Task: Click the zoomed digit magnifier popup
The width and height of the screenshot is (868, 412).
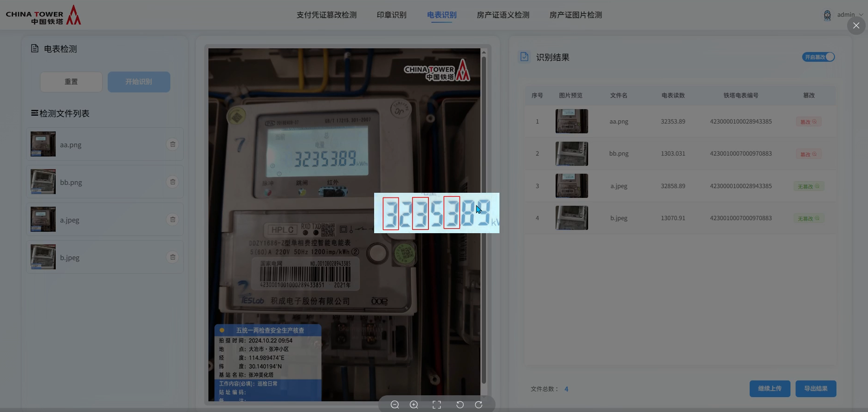Action: [437, 213]
